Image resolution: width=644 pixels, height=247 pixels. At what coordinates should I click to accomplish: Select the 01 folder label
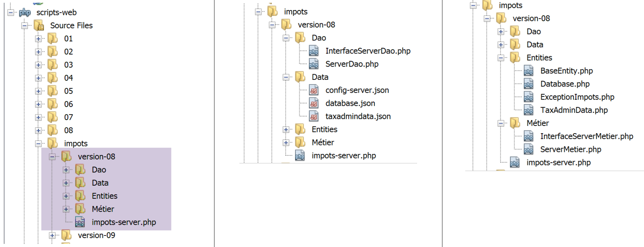click(x=68, y=39)
